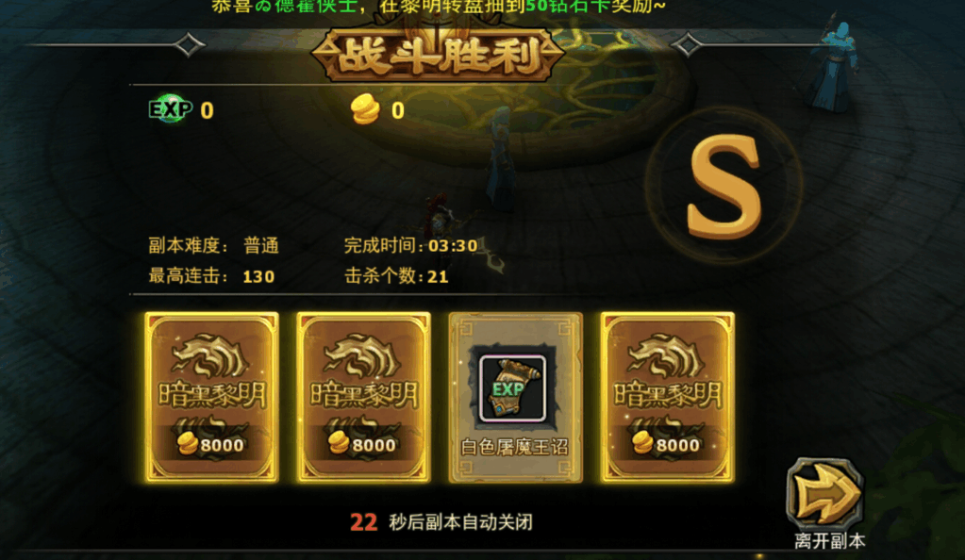Select the 白色屠魔王诏 reward card

pyautogui.click(x=516, y=397)
